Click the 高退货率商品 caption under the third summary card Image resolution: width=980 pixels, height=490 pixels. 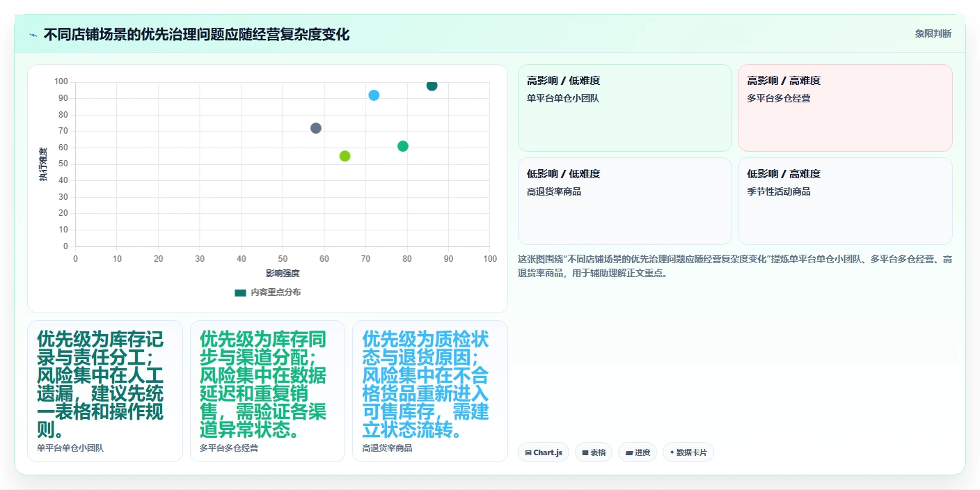click(x=387, y=448)
